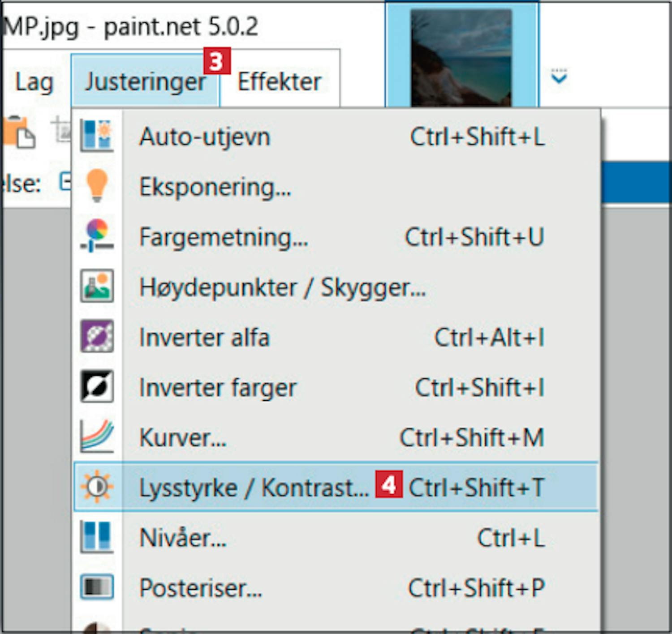The width and height of the screenshot is (672, 634).
Task: Select Inverter alfa entry
Action: (x=336, y=337)
